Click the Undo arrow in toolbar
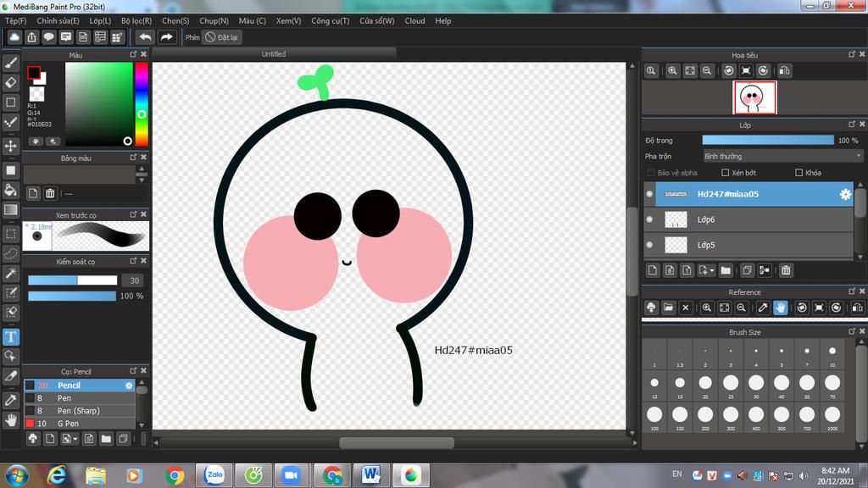Image resolution: width=868 pixels, height=488 pixels. [x=145, y=37]
